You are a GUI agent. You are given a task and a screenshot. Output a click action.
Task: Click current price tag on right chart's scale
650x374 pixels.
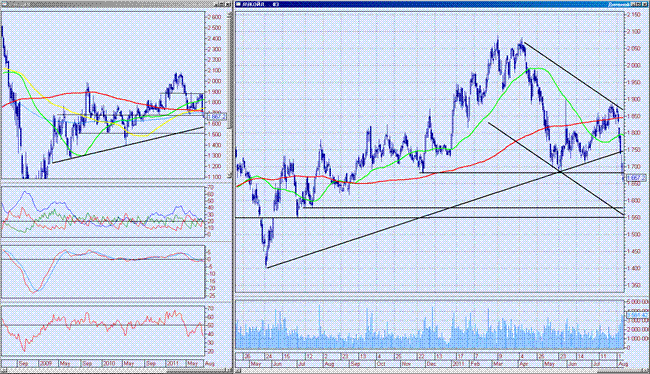pos(636,178)
